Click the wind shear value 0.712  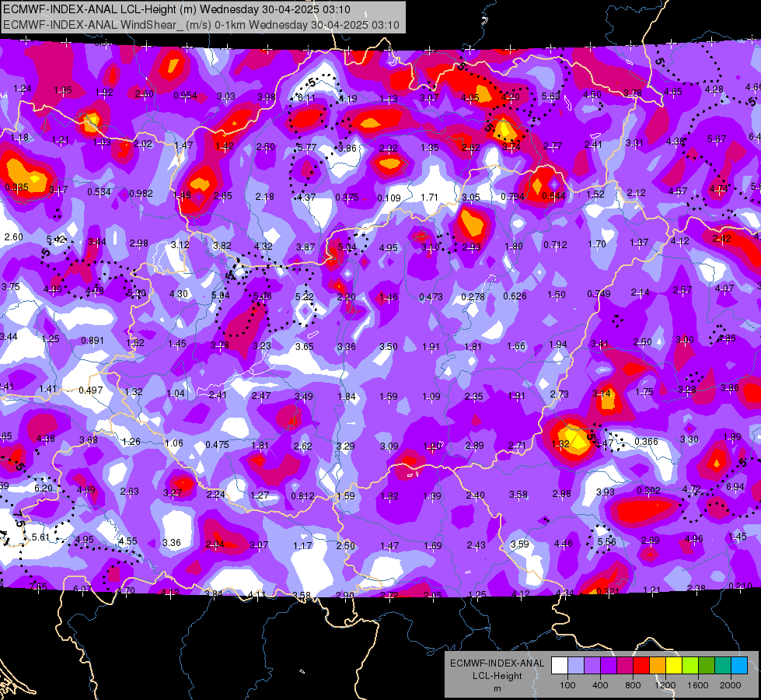[555, 244]
